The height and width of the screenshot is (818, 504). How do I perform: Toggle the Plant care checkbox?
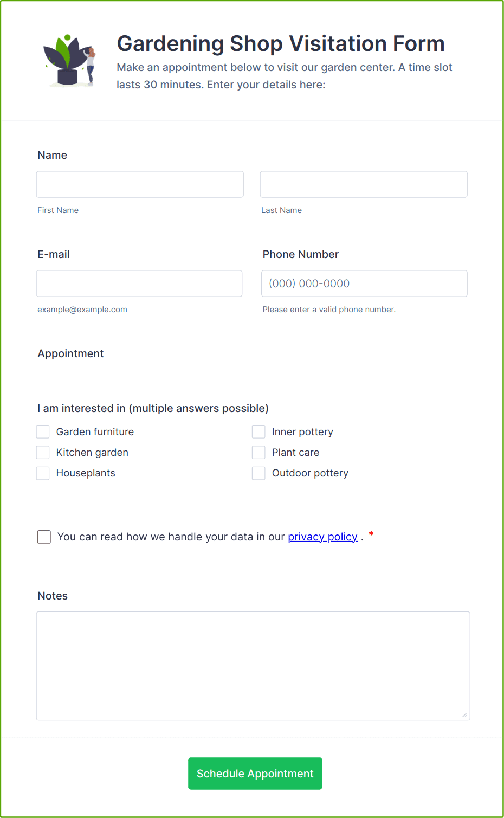pos(259,452)
